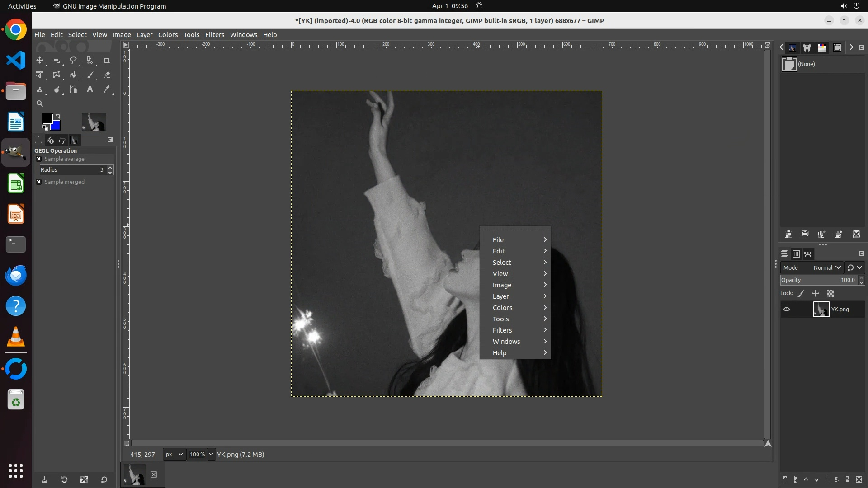The width and height of the screenshot is (868, 488).
Task: Pick the Free Select lasso tool
Action: (x=73, y=60)
